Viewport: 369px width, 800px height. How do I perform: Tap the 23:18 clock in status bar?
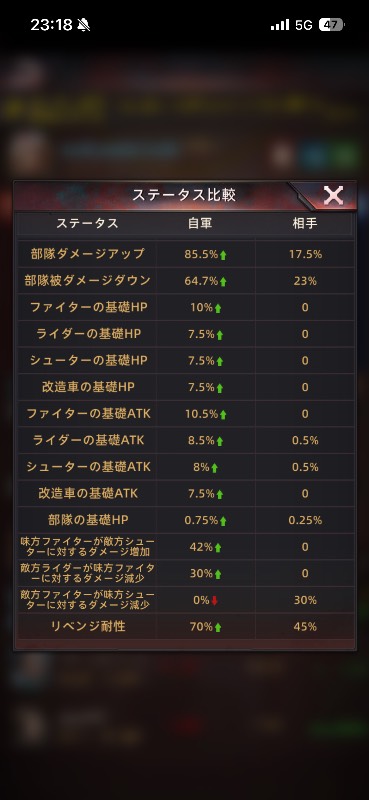click(51, 24)
